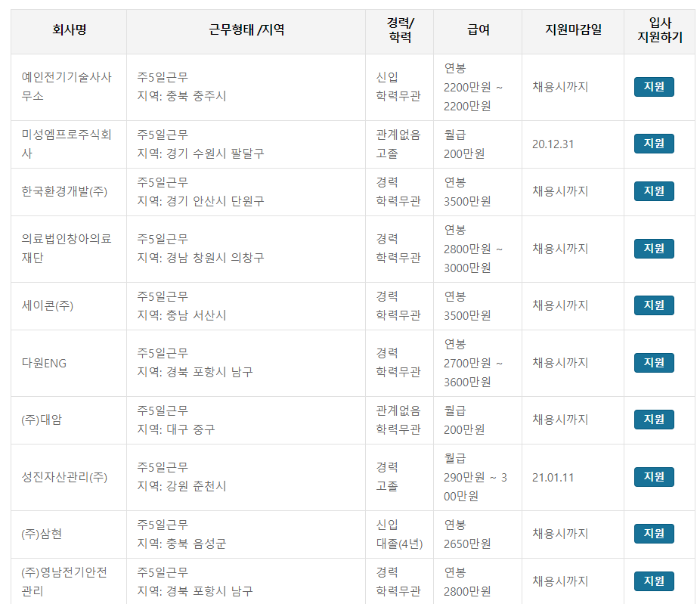Click 지원 button for 성진자산관리(주)

point(654,477)
